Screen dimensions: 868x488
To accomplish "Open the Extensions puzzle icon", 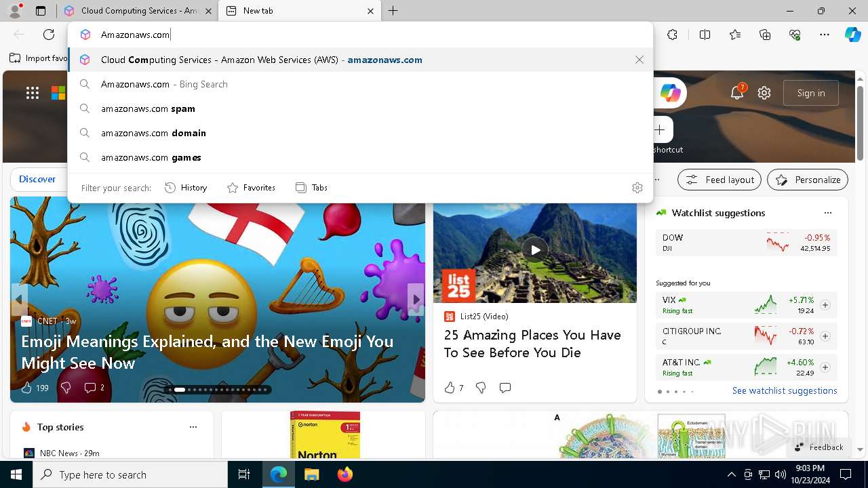I will (x=672, y=35).
